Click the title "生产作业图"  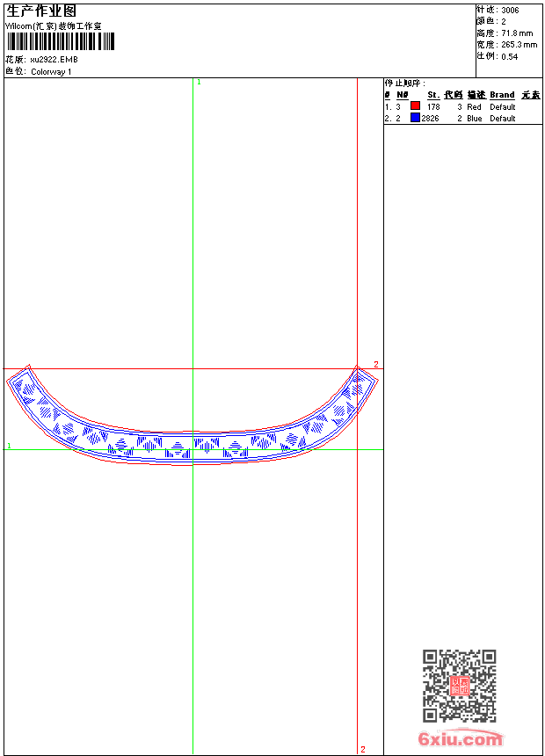(x=41, y=11)
